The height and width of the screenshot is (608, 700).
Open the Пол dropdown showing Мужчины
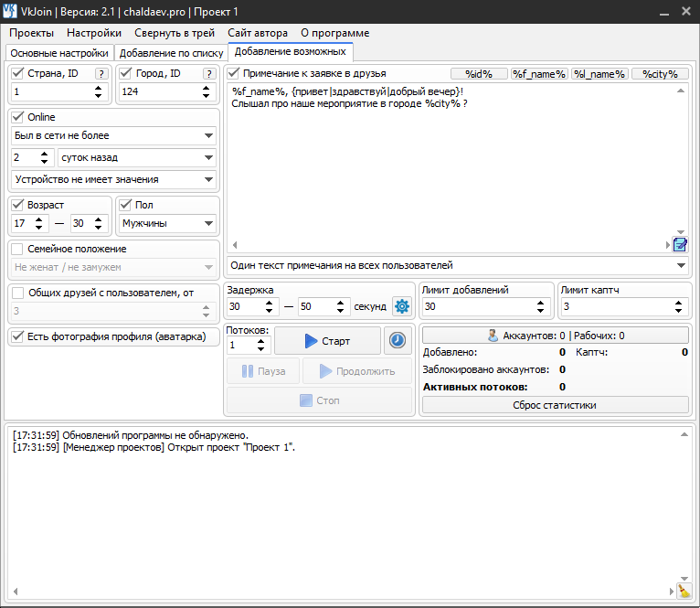click(x=168, y=223)
